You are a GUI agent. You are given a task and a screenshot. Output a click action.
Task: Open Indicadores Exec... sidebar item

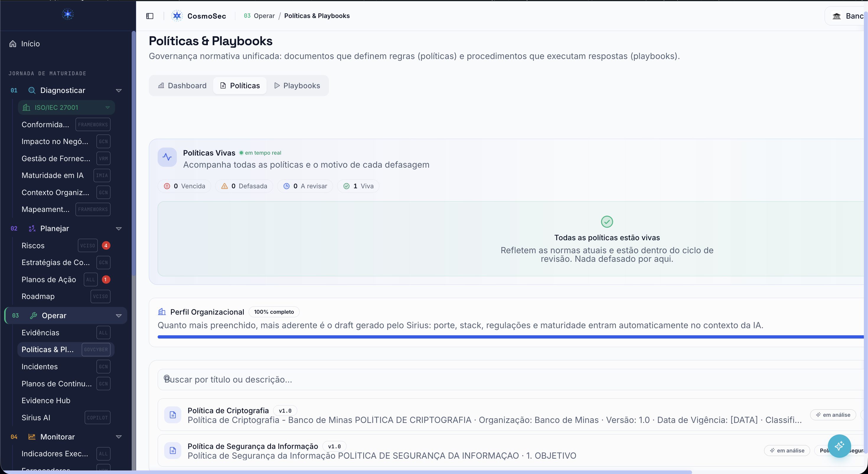pos(66,454)
